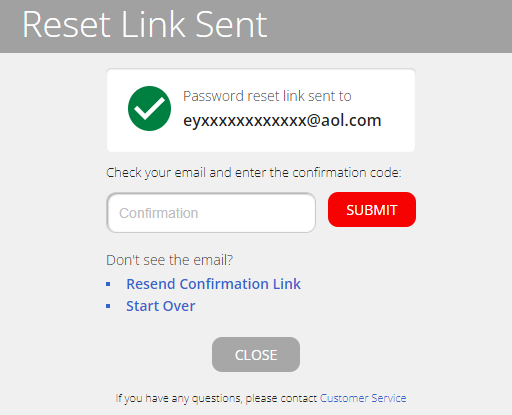
Task: Click the word "SUBMIT" on the red button
Action: (x=372, y=210)
